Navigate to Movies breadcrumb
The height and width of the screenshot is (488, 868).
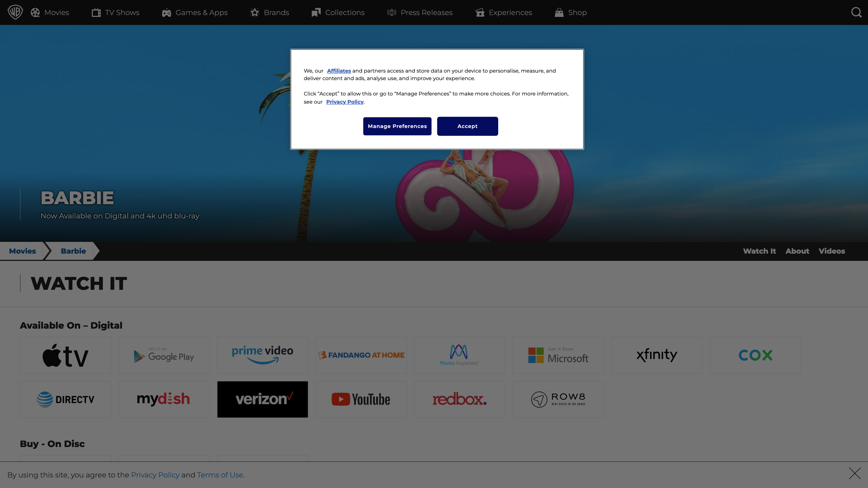(22, 251)
